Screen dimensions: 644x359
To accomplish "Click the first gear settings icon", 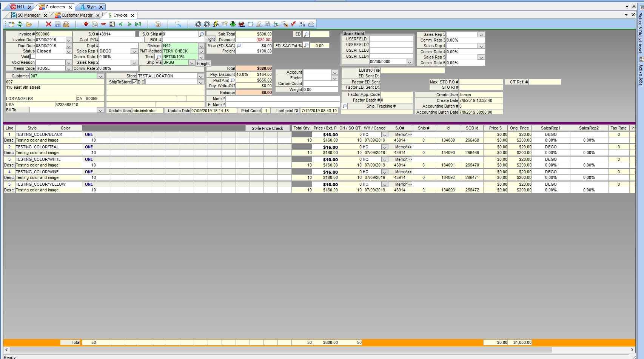I will coord(198,24).
